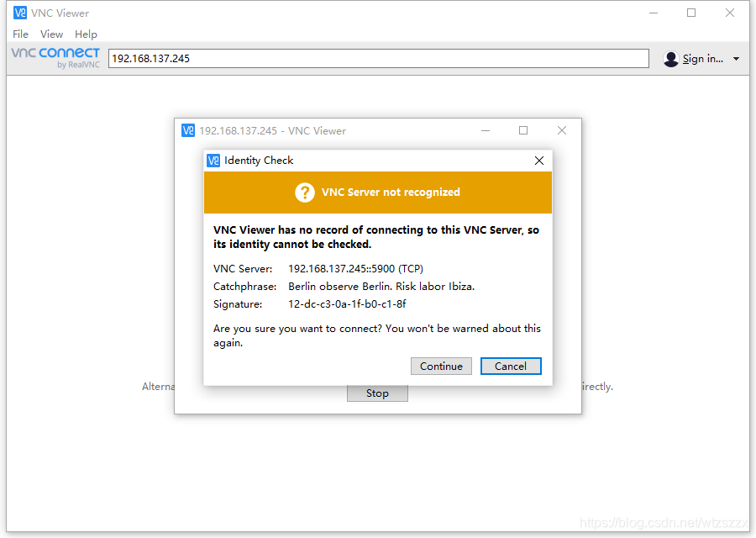Viewport: 756px width, 538px height.
Task: Close the Identity Check dialog
Action: [539, 161]
